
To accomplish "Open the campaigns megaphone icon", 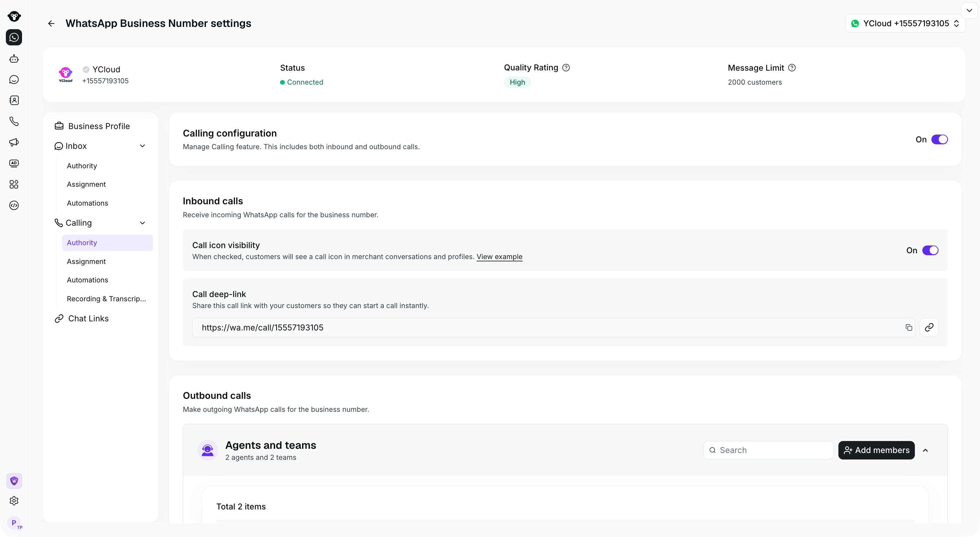I will click(14, 142).
